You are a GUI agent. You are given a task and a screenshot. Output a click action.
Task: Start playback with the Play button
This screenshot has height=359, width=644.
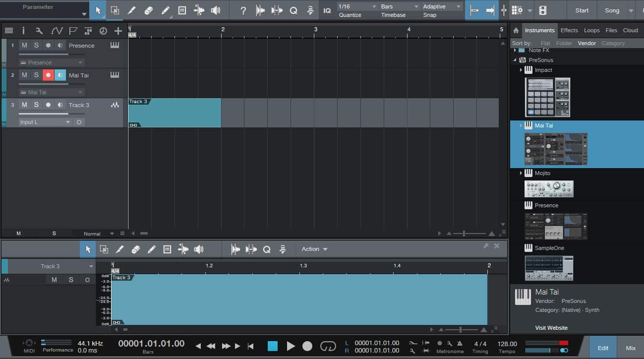point(291,346)
